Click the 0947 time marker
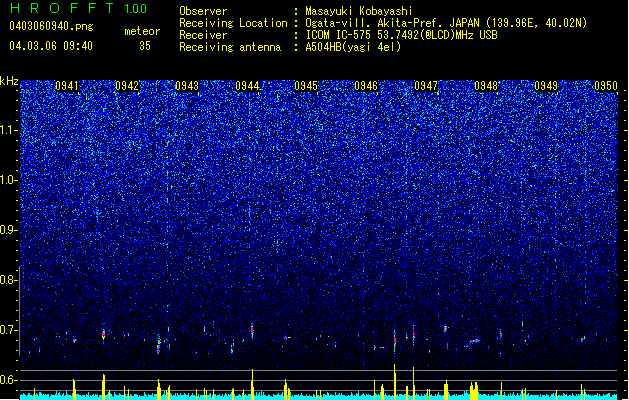The height and width of the screenshot is (400, 629). click(426, 86)
